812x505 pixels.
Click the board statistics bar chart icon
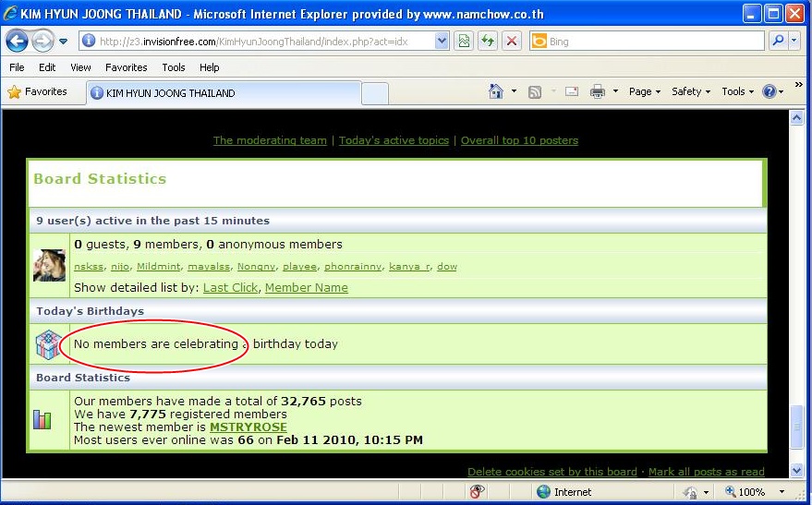[42, 420]
